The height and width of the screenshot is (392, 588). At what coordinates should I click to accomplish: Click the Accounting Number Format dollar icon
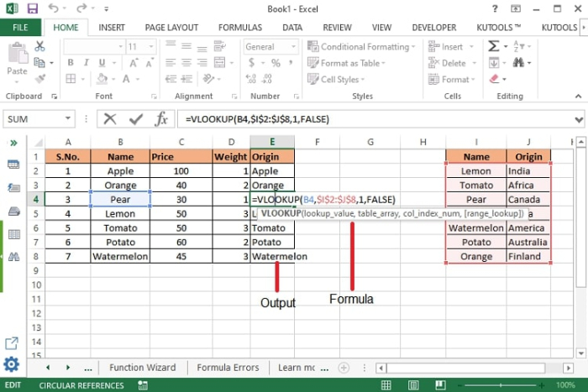[251, 63]
